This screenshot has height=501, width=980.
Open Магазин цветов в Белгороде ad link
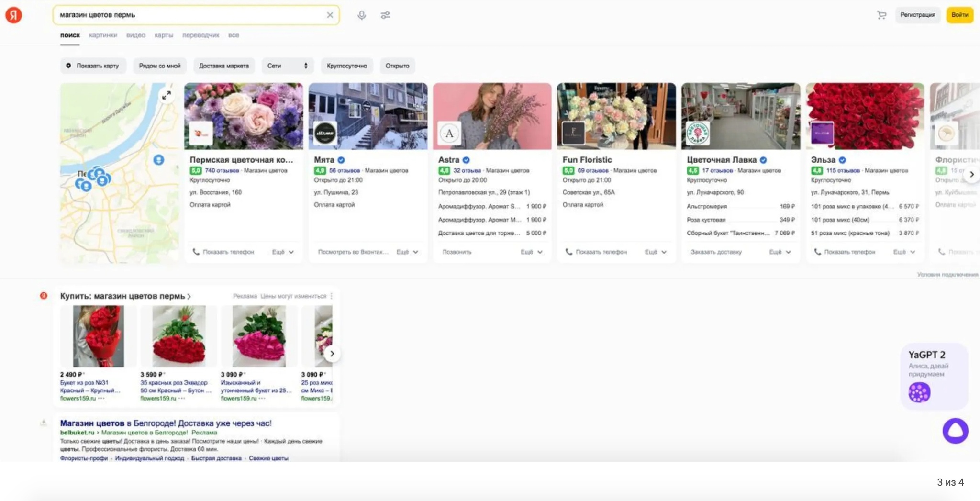166,423
